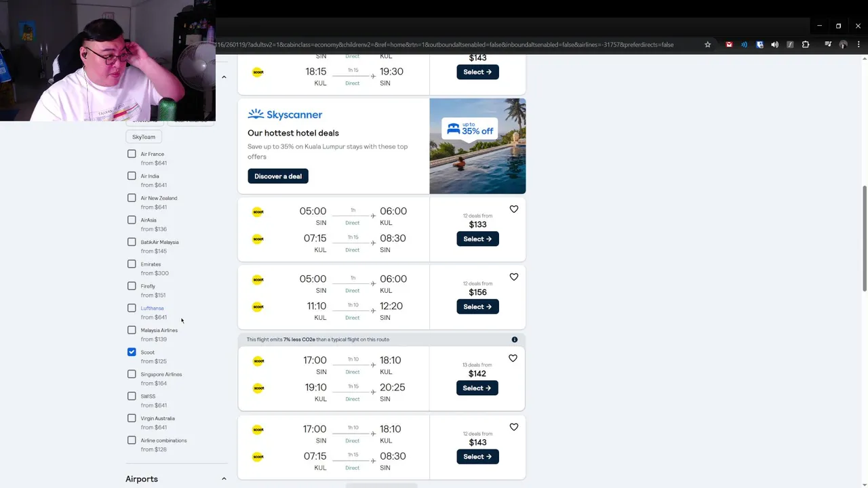Save the $156 flight with the heart

pyautogui.click(x=514, y=277)
